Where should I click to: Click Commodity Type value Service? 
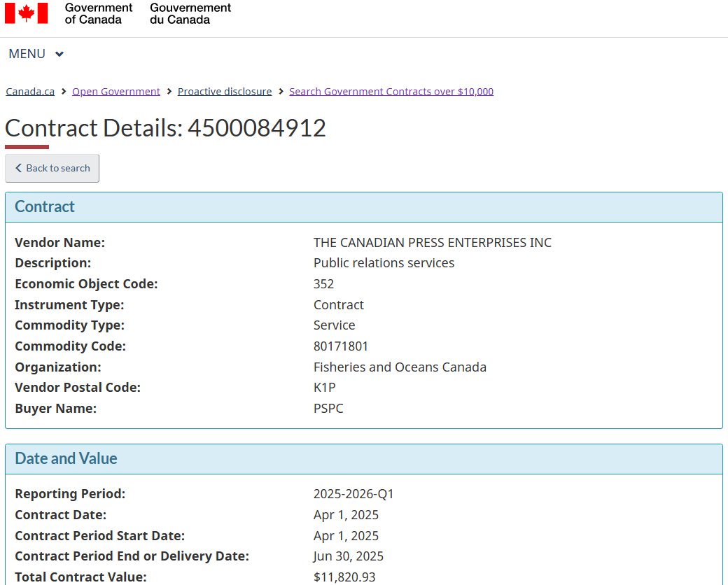[335, 325]
